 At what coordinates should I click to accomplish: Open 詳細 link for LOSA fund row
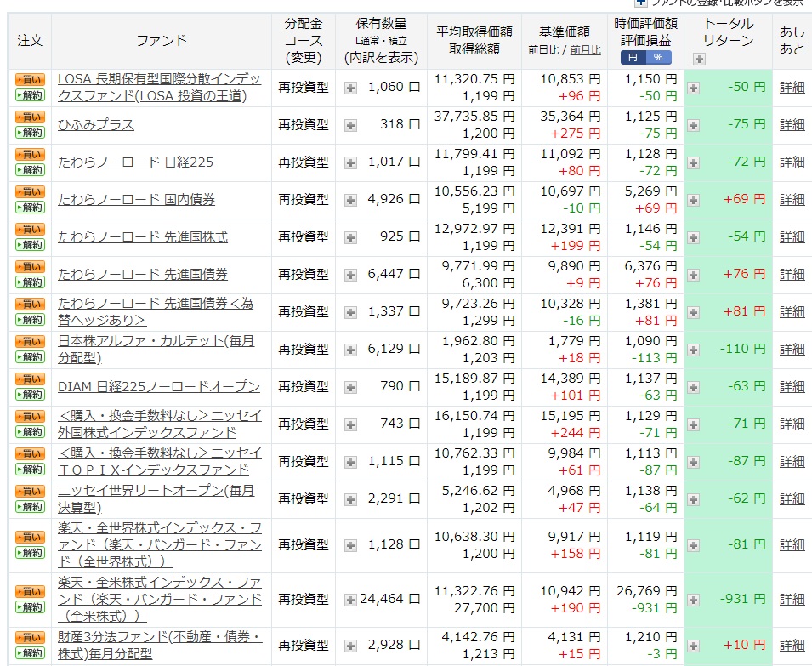(792, 88)
